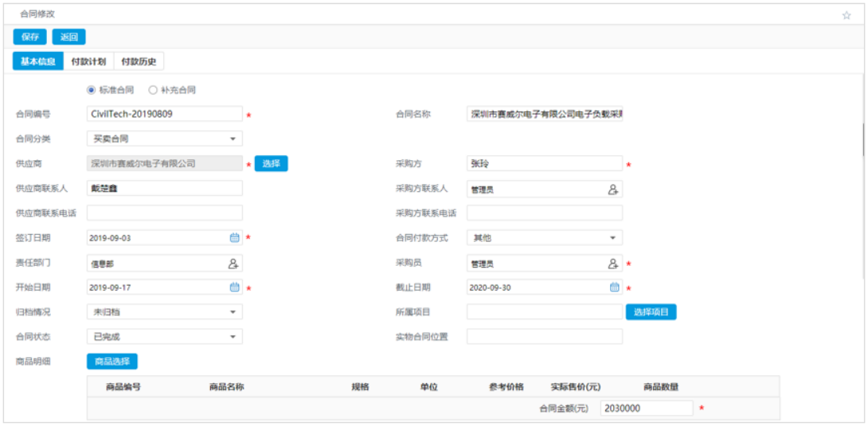Open calendar picker for 截止日期

(614, 287)
